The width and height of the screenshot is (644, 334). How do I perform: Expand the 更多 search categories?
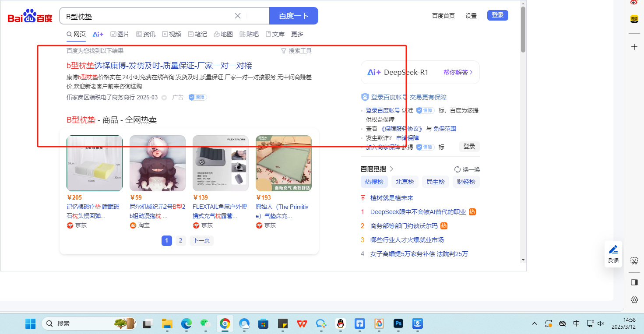(297, 34)
